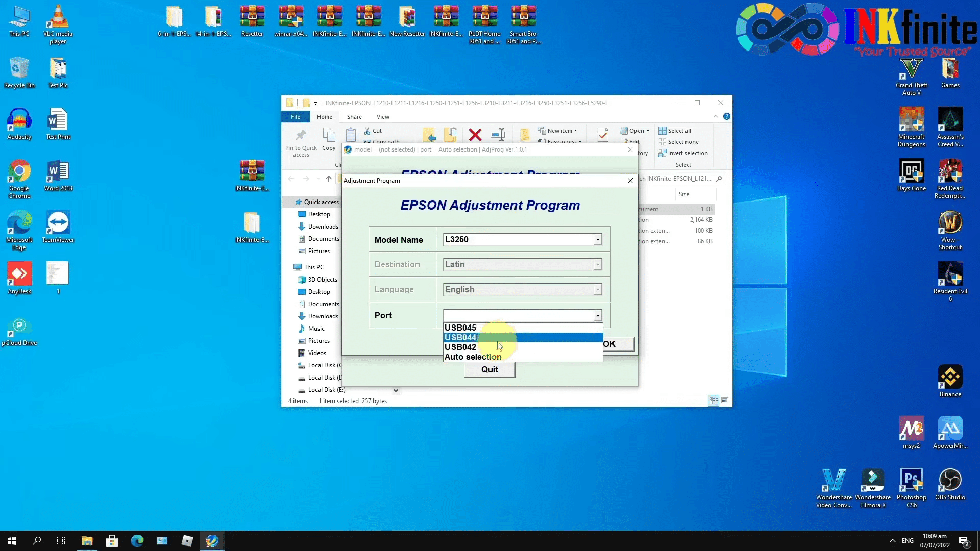Open Audacity desktop icon

(x=19, y=124)
